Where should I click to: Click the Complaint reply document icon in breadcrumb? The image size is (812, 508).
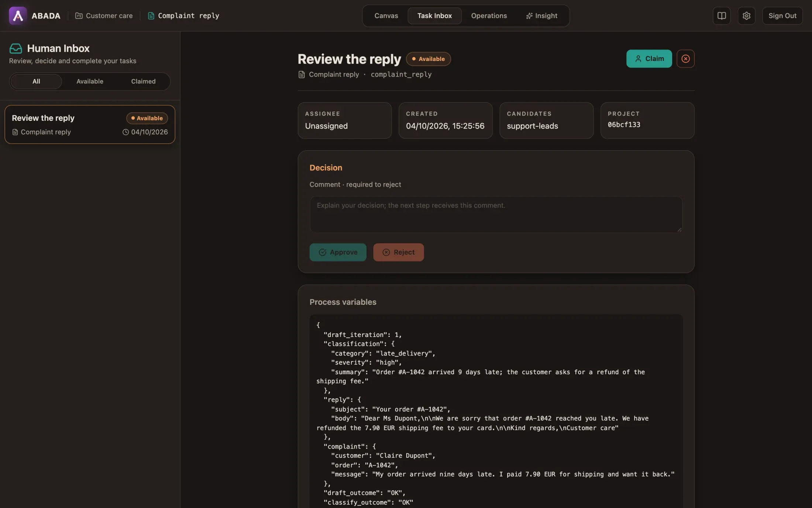click(151, 16)
